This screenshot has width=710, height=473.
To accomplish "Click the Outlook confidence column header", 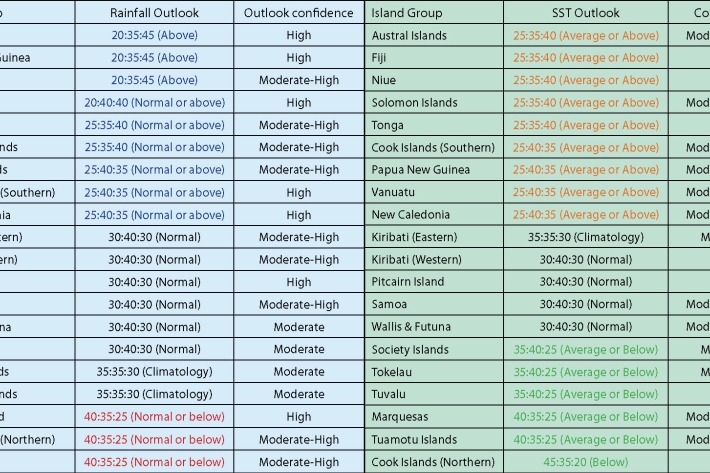I will [298, 13].
